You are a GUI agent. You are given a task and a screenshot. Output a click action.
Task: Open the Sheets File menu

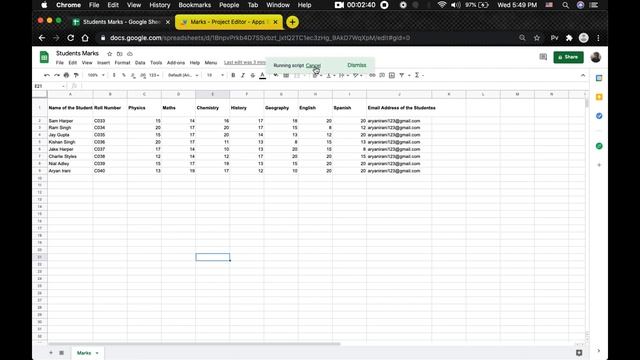pos(60,63)
